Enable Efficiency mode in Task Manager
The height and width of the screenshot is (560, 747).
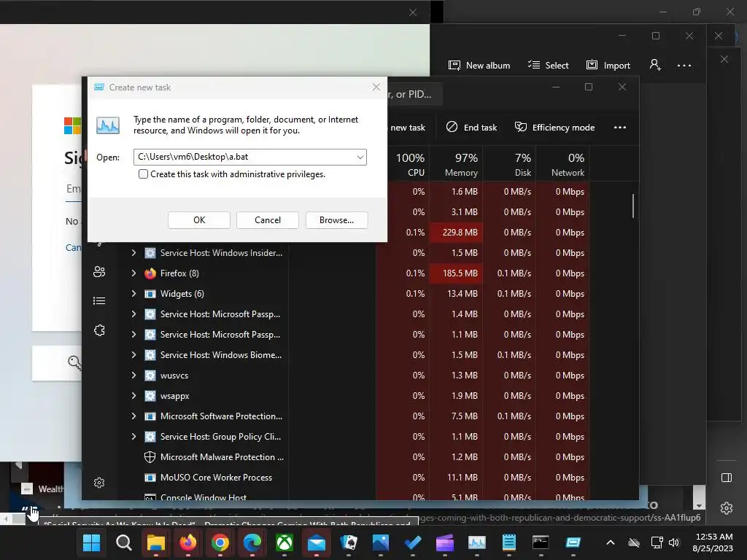555,128
